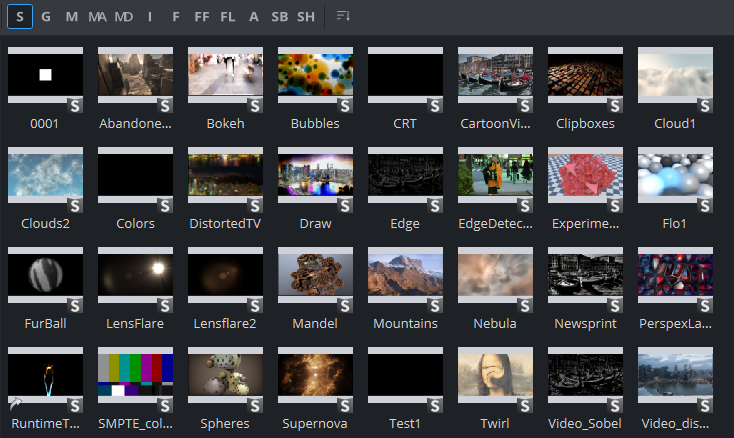Viewport: 734px width, 438px height.
Task: Click S badge on Twirl thumbnail
Action: point(525,405)
